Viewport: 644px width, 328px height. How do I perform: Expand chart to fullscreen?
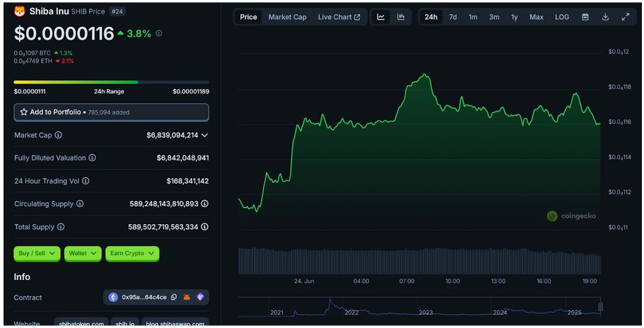[626, 17]
